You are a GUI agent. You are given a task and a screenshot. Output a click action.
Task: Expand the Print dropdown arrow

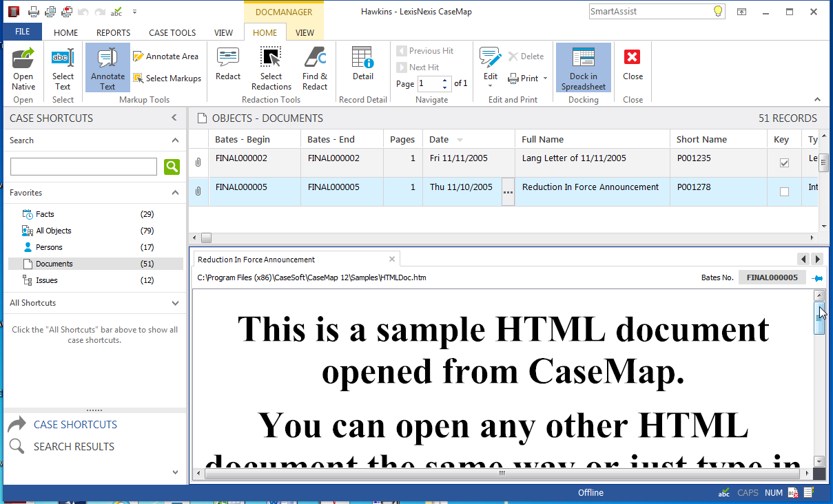[545, 78]
